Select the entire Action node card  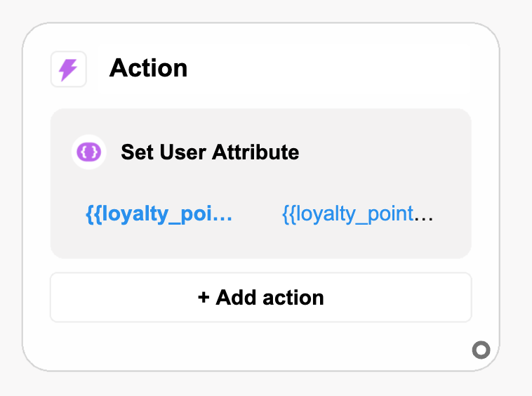(261, 197)
